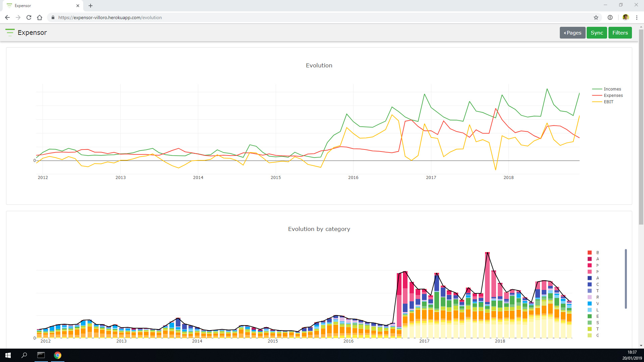This screenshot has width=644, height=362.
Task: Click the red B category swatch
Action: pos(590,252)
